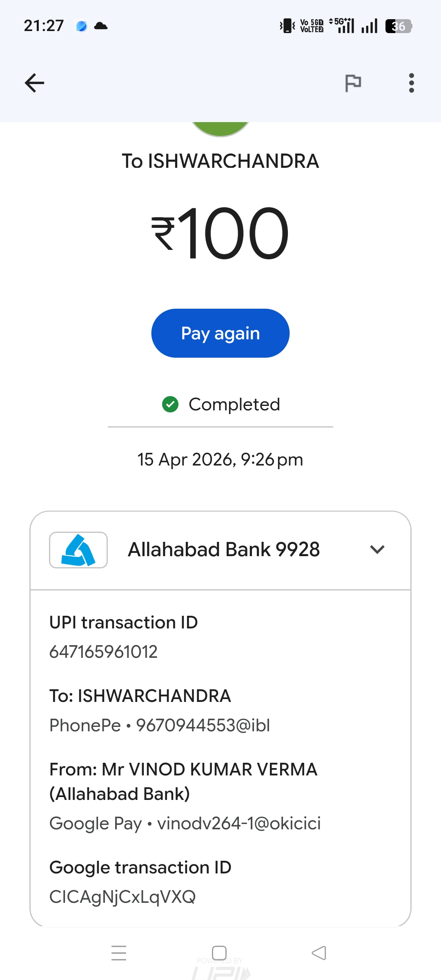This screenshot has width=441, height=980.
Task: Tap the To ISHWARCHANDRA heading
Action: point(220,161)
